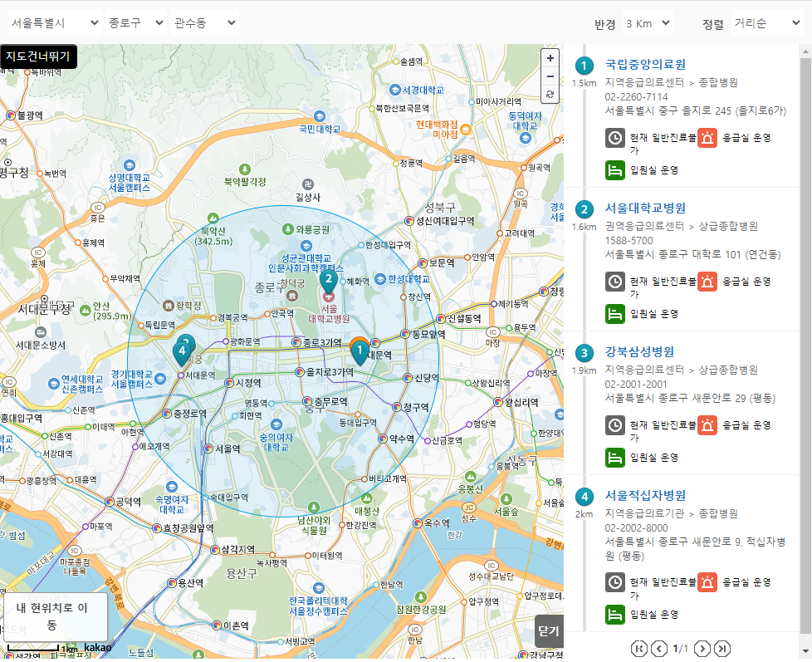Click map marker 4 near 서대문역

(182, 355)
